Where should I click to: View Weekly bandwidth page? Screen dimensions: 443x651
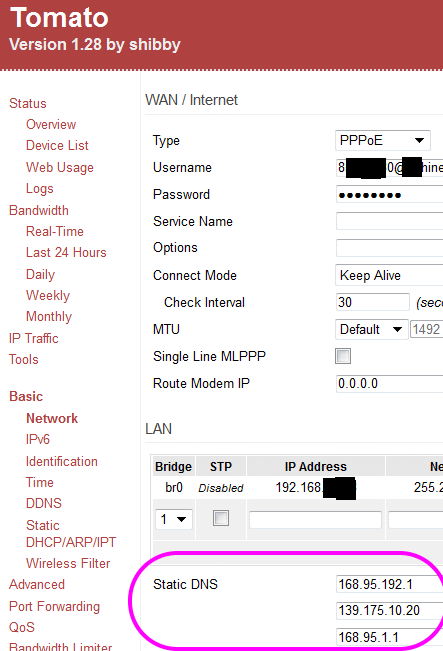[x=48, y=296]
